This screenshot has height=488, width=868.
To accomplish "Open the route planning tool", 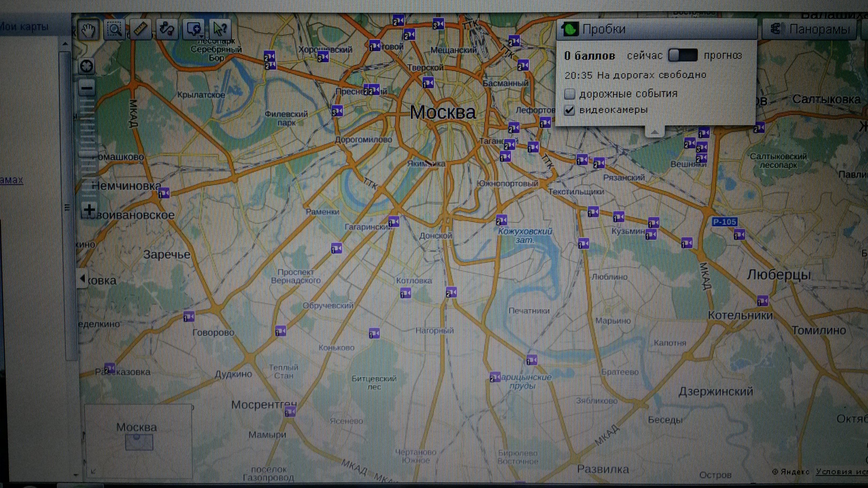I will tap(167, 30).
